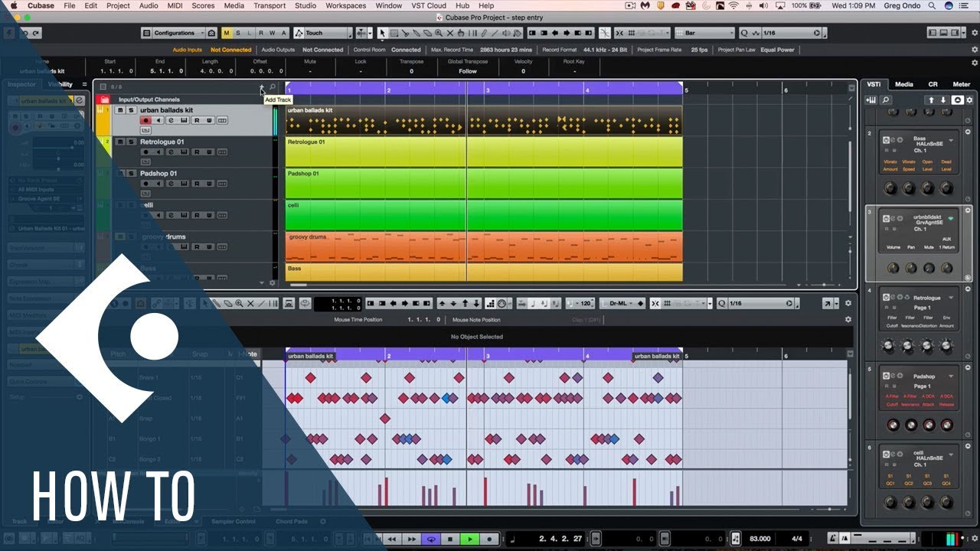This screenshot has width=980, height=551.
Task: Open Edit Channel Settings for urban ballads kit
Action: point(171,120)
